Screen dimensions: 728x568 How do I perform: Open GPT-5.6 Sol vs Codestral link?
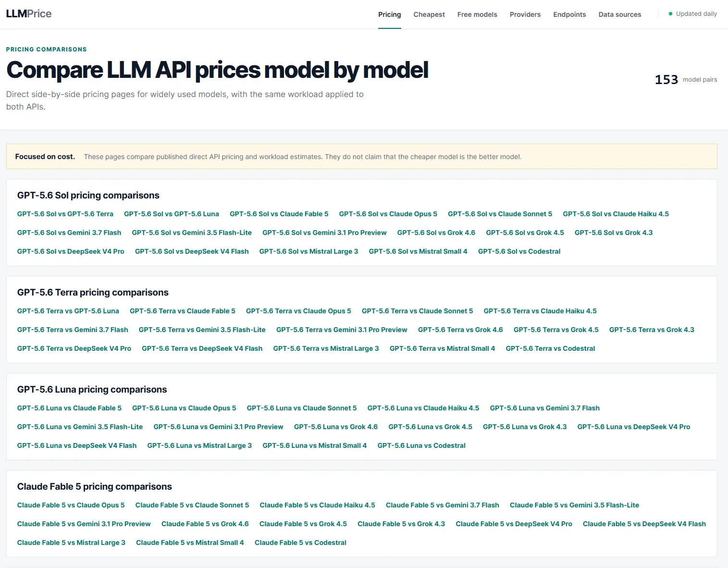[x=519, y=251]
